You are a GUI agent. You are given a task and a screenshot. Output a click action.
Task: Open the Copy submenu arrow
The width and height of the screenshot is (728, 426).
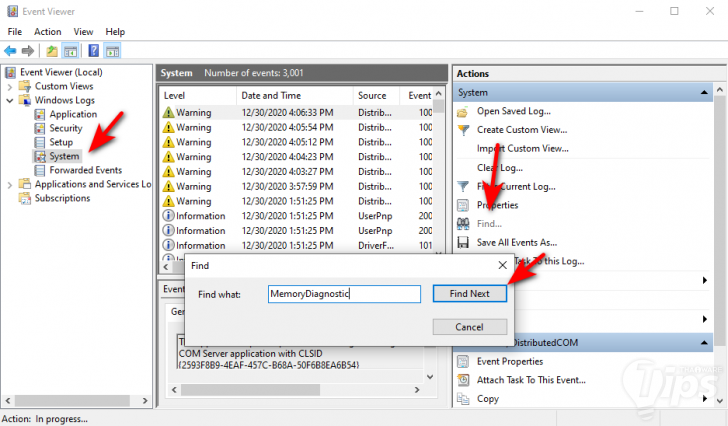(705, 399)
